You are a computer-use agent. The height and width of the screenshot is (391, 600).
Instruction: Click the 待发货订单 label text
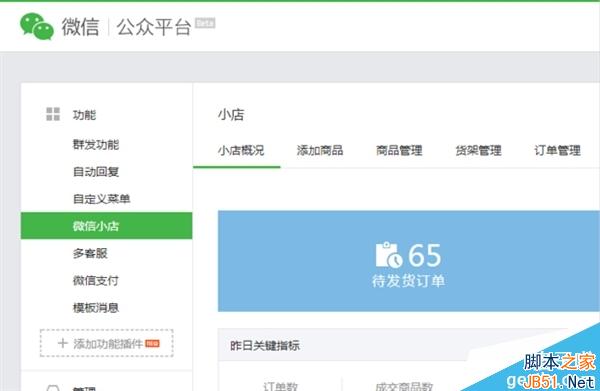point(408,281)
